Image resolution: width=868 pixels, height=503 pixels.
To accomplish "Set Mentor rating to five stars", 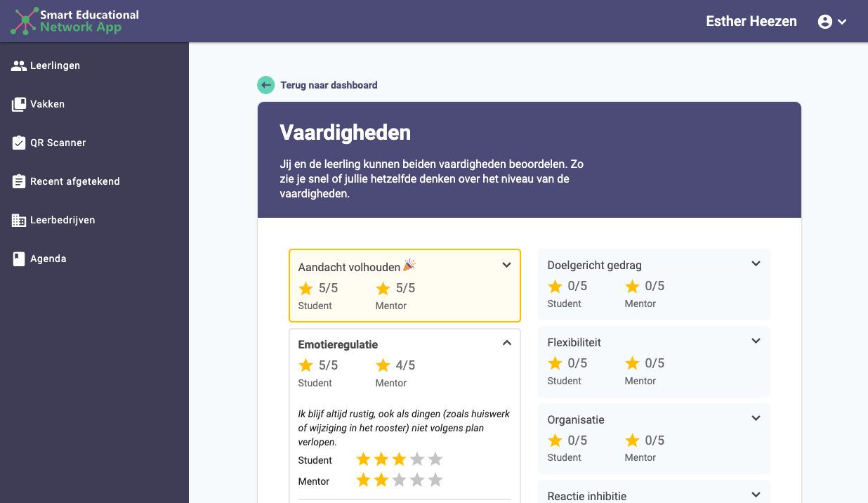I will click(435, 481).
